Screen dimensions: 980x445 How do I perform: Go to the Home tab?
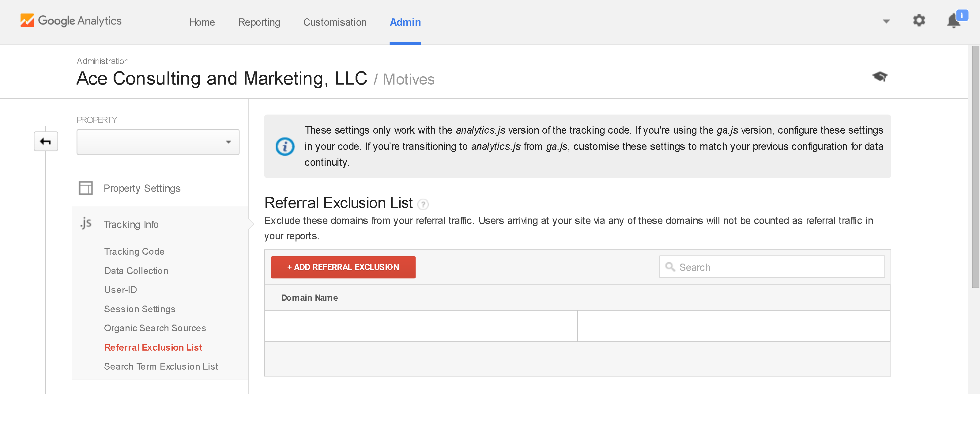202,22
